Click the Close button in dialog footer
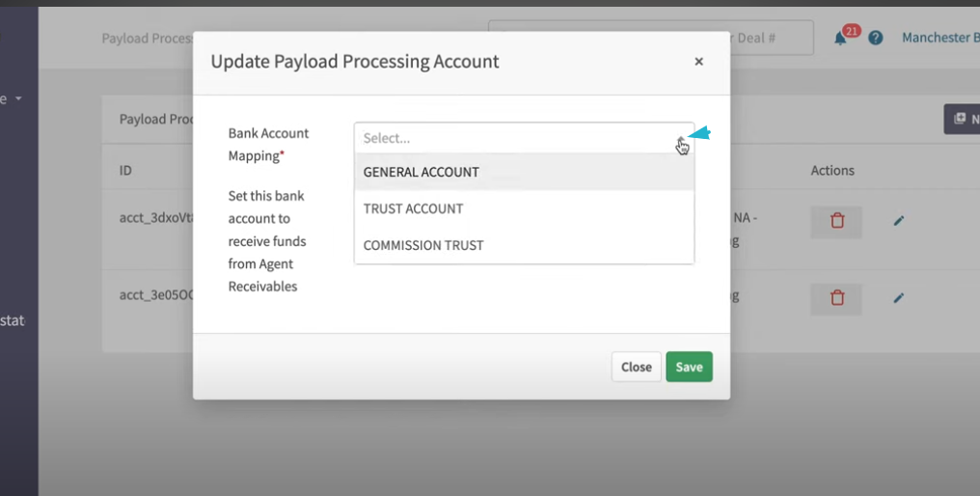This screenshot has height=496, width=980. (x=637, y=367)
